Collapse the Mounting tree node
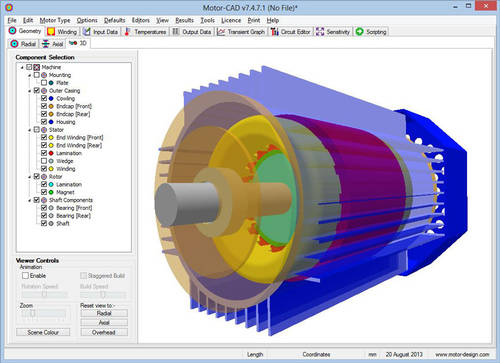Image resolution: width=500 pixels, height=363 pixels. coord(30,75)
